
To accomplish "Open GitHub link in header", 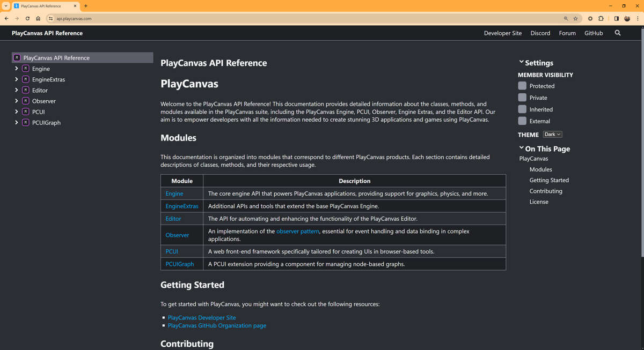I will pyautogui.click(x=594, y=33).
